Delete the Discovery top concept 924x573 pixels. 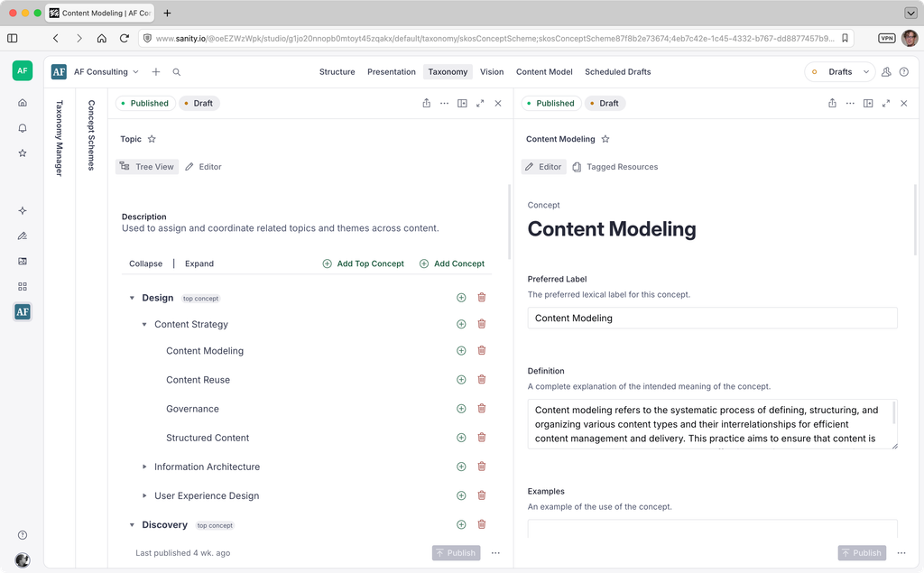click(x=482, y=524)
